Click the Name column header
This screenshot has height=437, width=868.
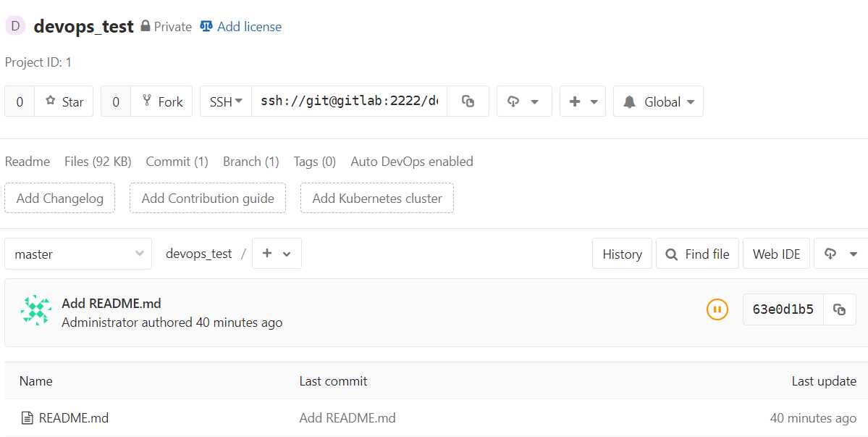pos(36,381)
